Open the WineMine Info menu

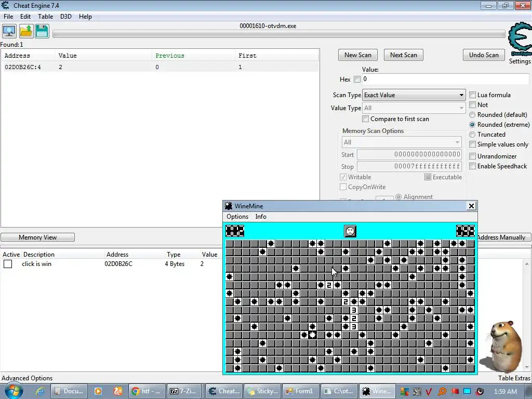(261, 217)
